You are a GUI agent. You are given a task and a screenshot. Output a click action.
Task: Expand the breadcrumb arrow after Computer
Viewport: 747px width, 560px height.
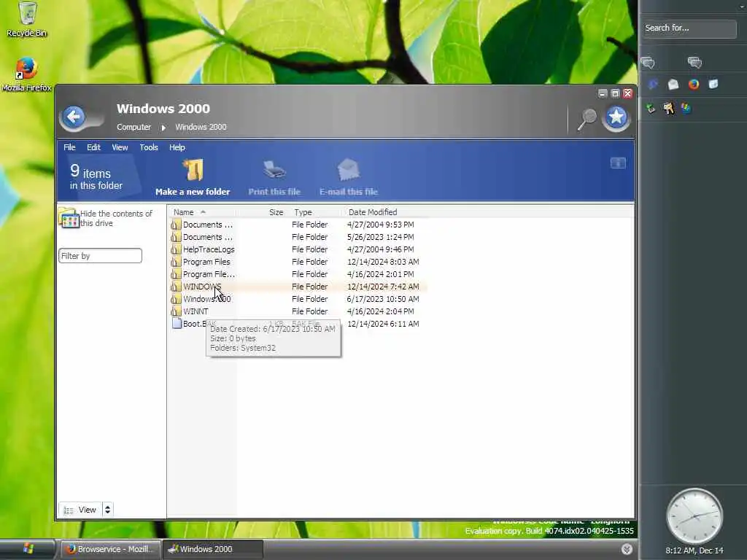163,128
